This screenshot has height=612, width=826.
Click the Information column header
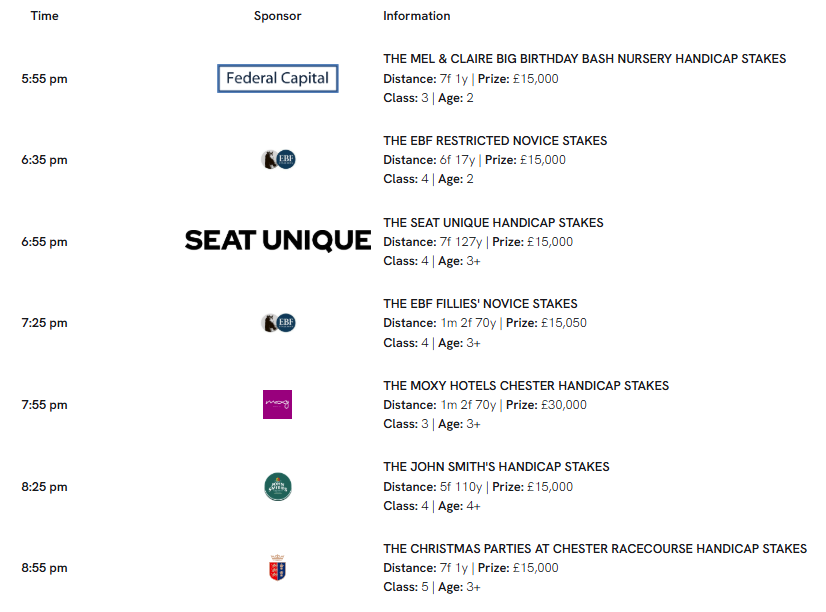pos(417,16)
